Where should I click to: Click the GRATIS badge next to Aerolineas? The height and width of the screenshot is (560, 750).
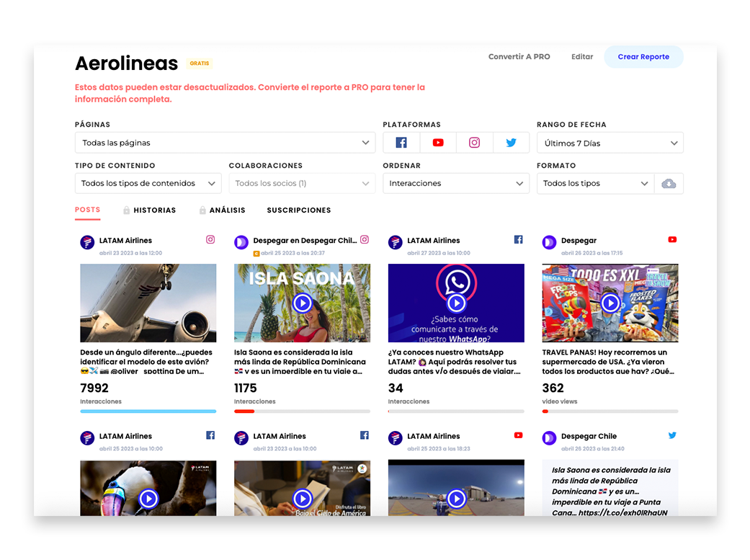coord(200,63)
